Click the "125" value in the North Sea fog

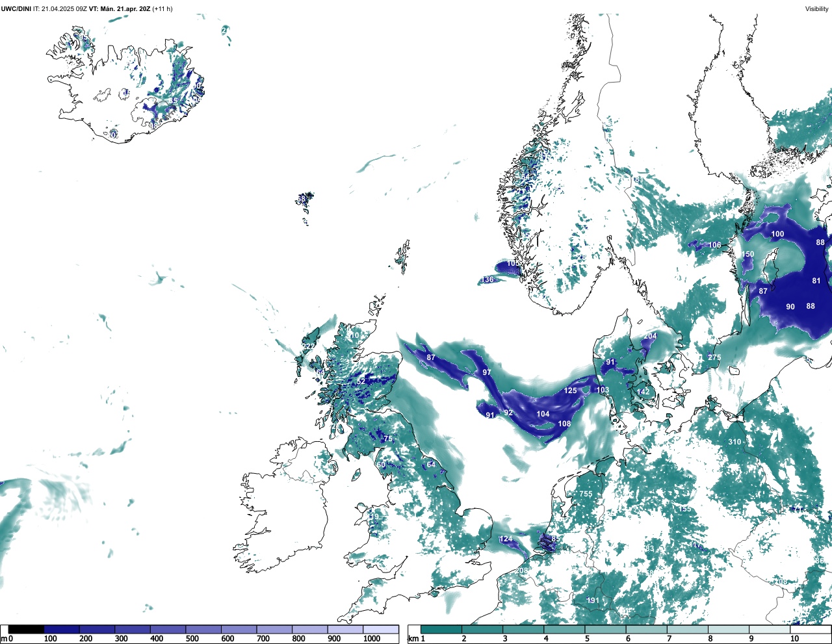click(570, 391)
